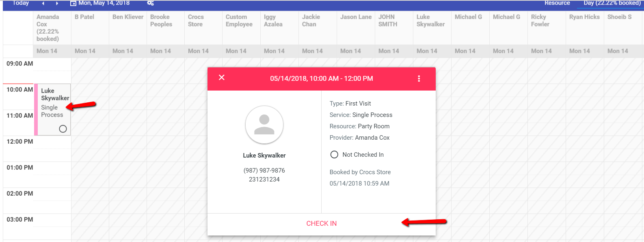Click the Luke Skywalker avatar placeholder
The height and width of the screenshot is (242, 644).
pos(264,125)
